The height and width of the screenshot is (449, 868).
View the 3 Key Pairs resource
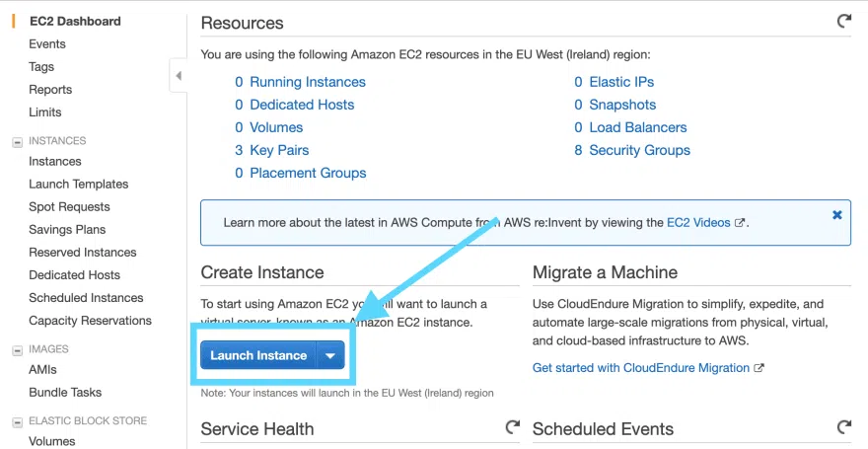[x=279, y=150]
